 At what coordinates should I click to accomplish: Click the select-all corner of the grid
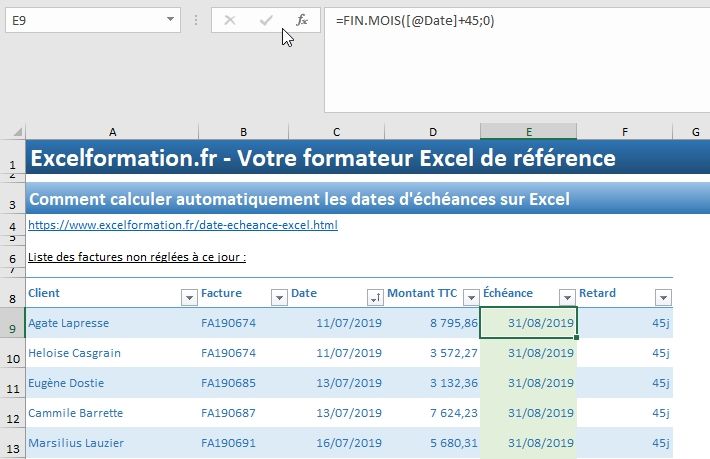12,132
